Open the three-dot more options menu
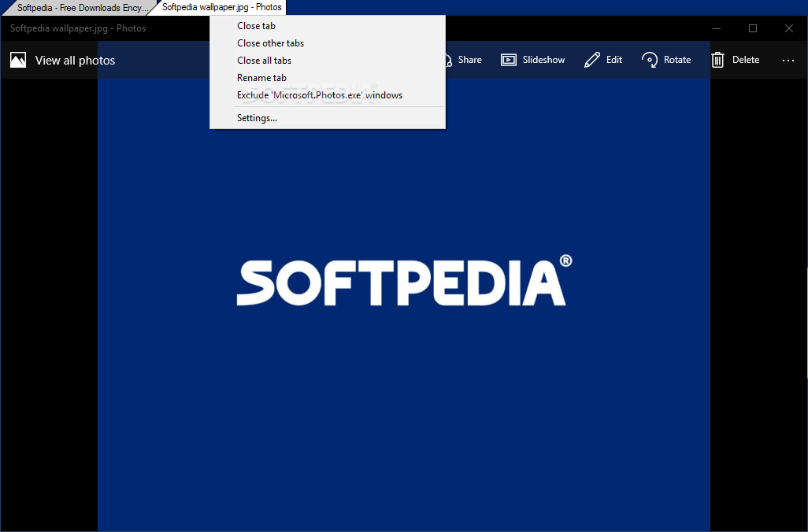This screenshot has height=532, width=808. 788,61
